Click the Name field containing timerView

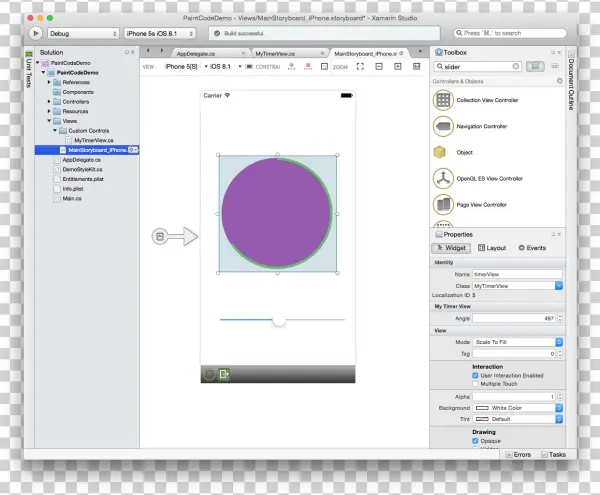(517, 274)
